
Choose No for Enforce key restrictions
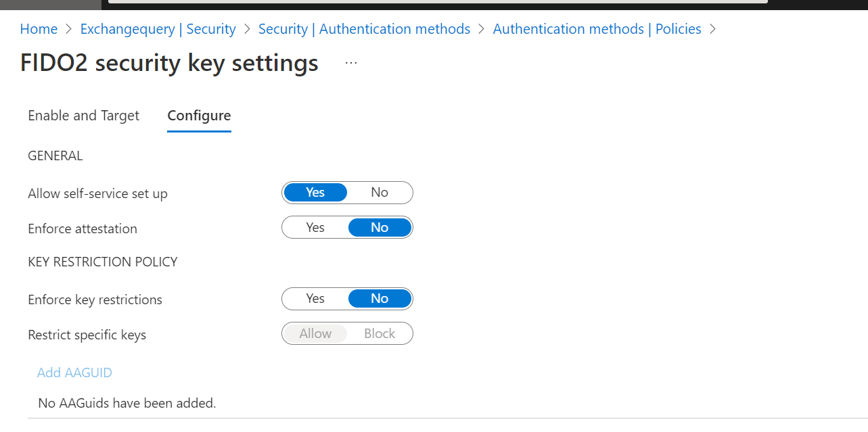click(x=380, y=299)
